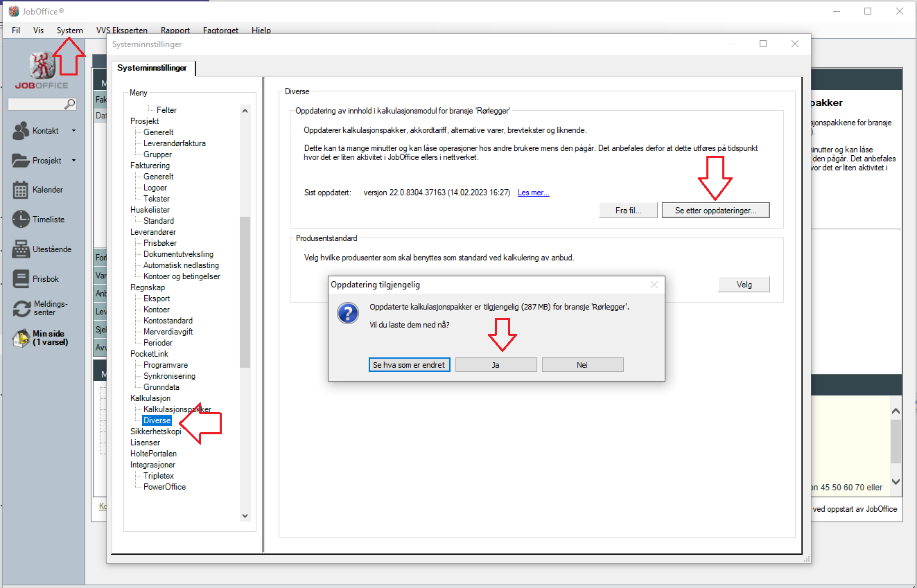Open the Meldingssenter sync icon
This screenshot has width=917, height=588.
[22, 308]
